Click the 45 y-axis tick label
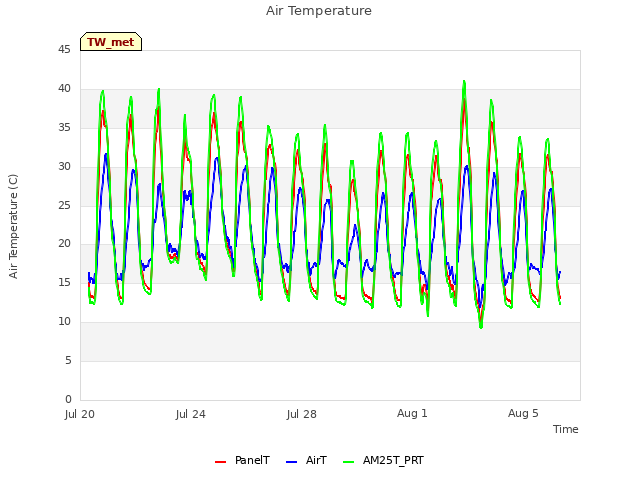The width and height of the screenshot is (640, 480). [64, 49]
